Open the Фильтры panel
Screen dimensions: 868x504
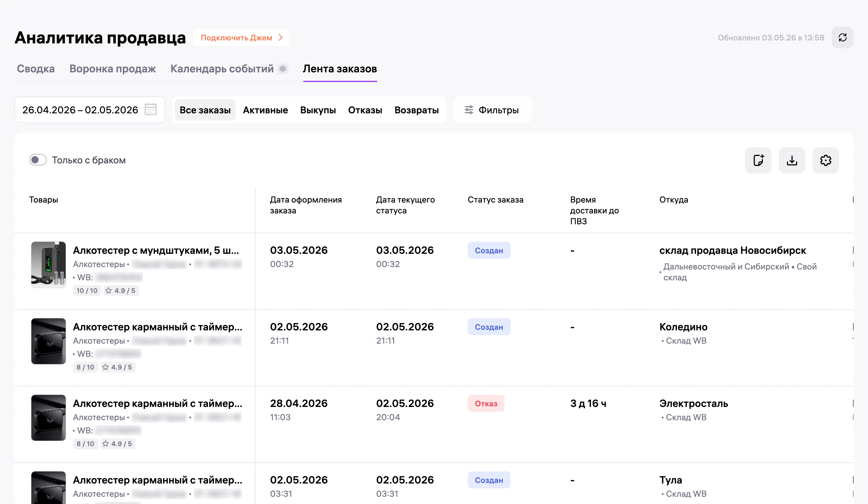point(492,110)
